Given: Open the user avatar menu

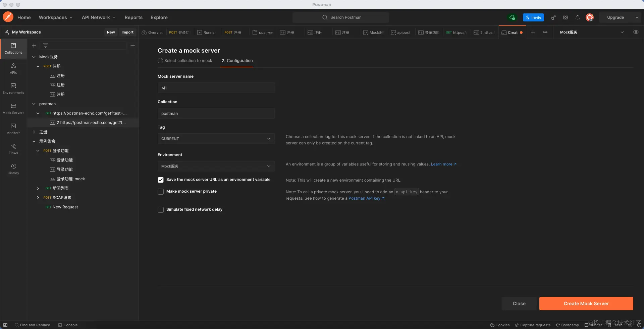Looking at the screenshot, I should [590, 17].
